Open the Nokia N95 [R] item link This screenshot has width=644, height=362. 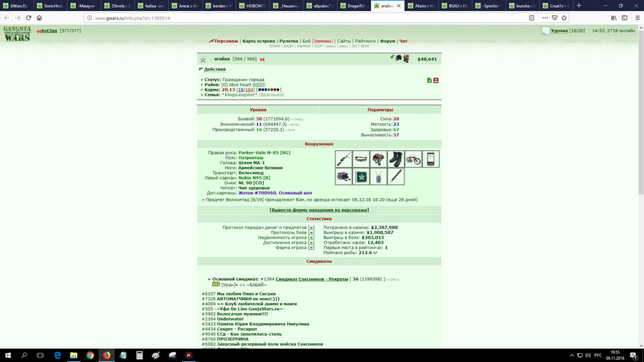point(254,178)
